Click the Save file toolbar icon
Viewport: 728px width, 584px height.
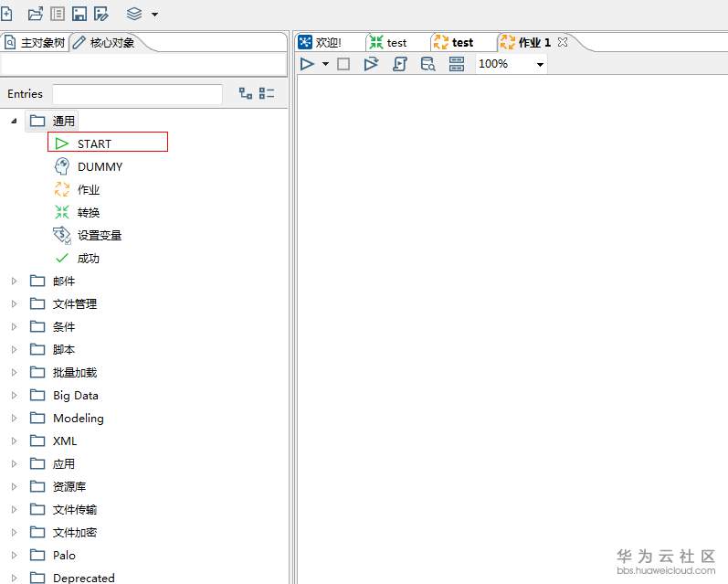pos(79,14)
